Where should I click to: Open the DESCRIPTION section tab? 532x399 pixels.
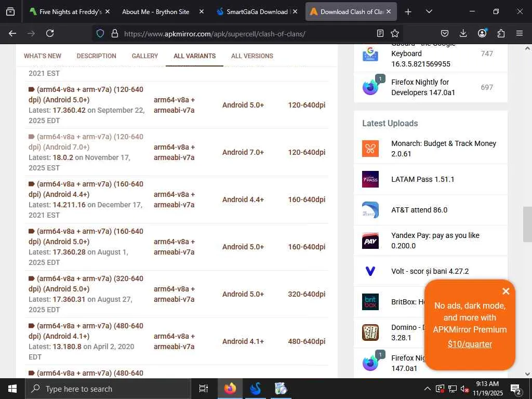pyautogui.click(x=96, y=56)
